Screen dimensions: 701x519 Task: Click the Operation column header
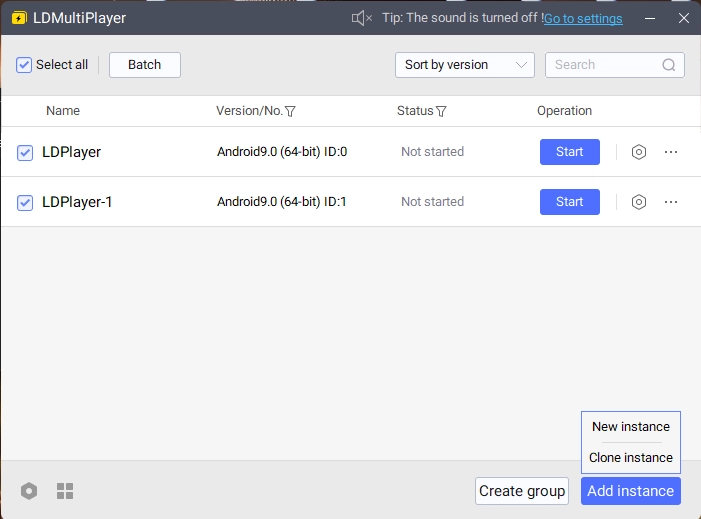pyautogui.click(x=564, y=111)
